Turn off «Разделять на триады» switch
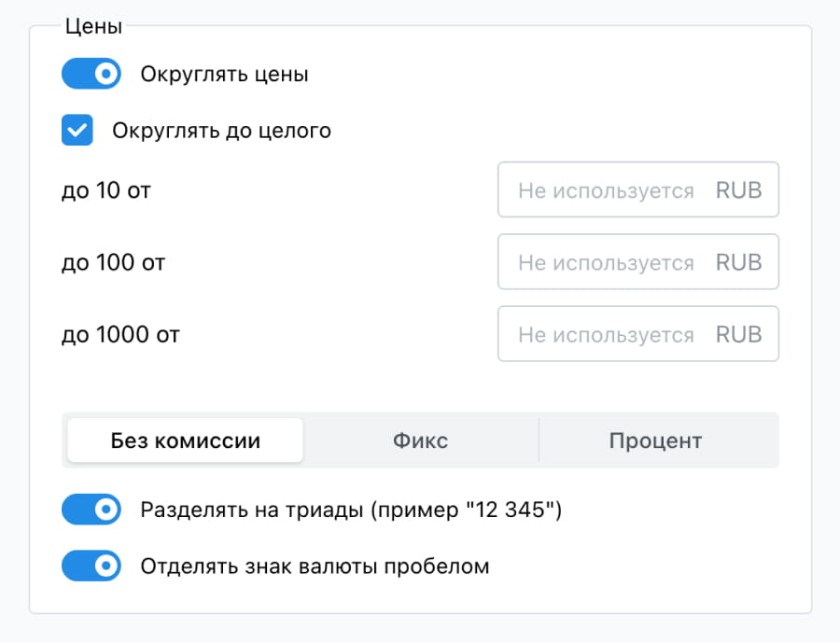 coord(91,510)
